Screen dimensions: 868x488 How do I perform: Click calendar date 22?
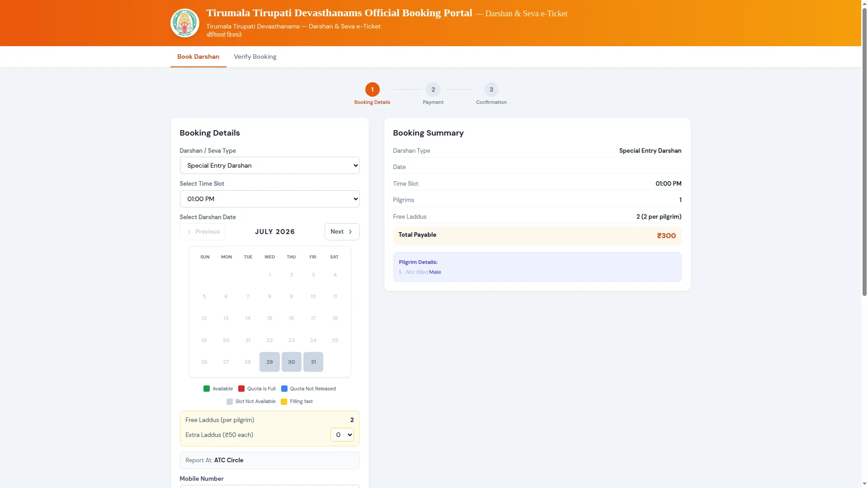tap(269, 340)
